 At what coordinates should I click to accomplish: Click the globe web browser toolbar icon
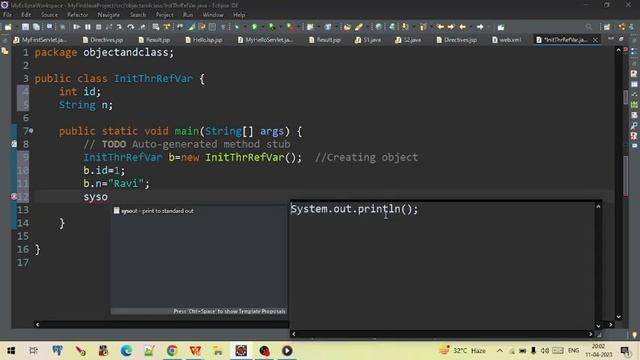379,27
